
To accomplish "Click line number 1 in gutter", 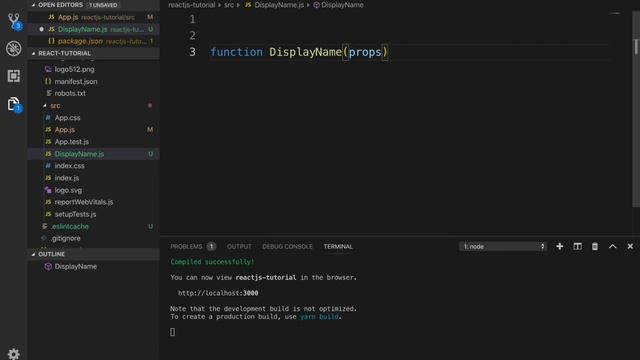I will coord(192,19).
